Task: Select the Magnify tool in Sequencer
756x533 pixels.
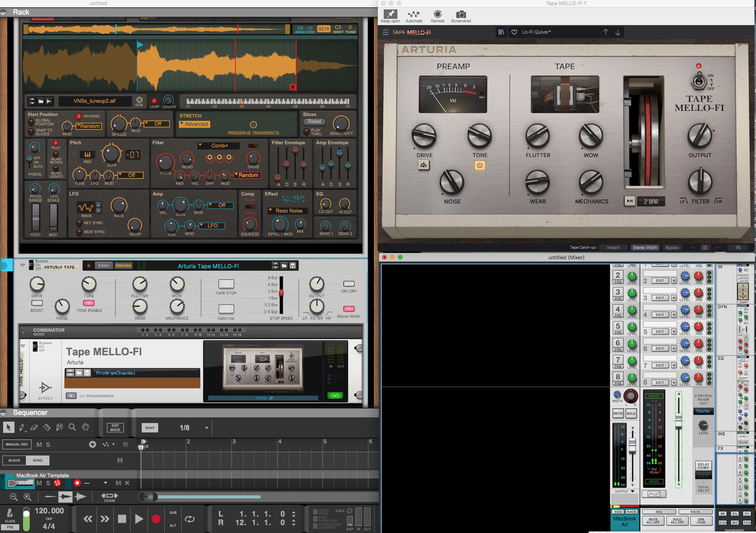Action: [x=72, y=427]
